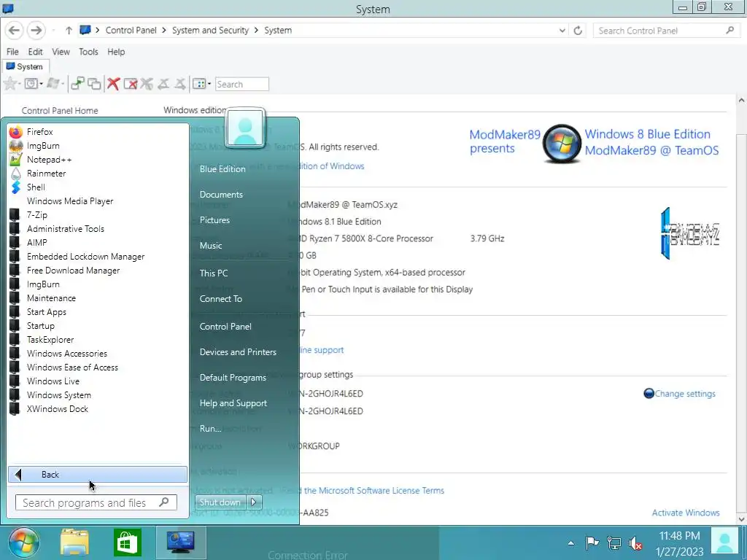Image resolution: width=747 pixels, height=560 pixels.
Task: Open Documents from the start menu
Action: 221,194
